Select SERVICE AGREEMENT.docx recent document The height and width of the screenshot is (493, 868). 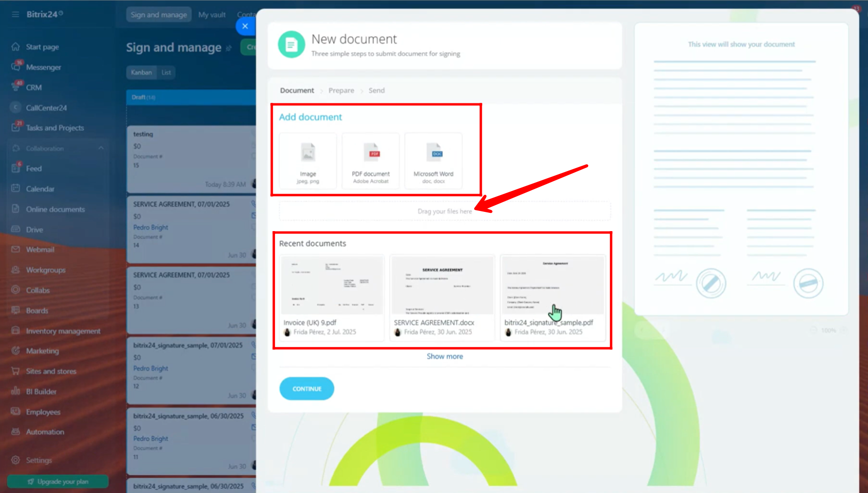[442, 298]
